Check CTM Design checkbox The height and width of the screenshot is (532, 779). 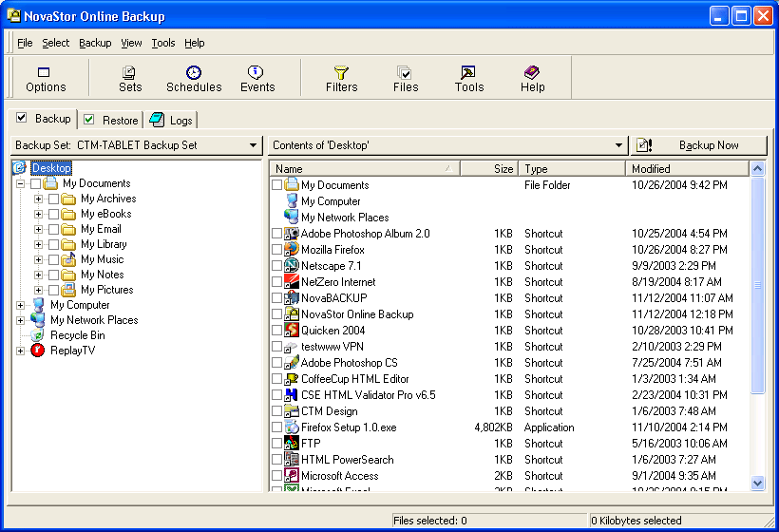(x=277, y=410)
